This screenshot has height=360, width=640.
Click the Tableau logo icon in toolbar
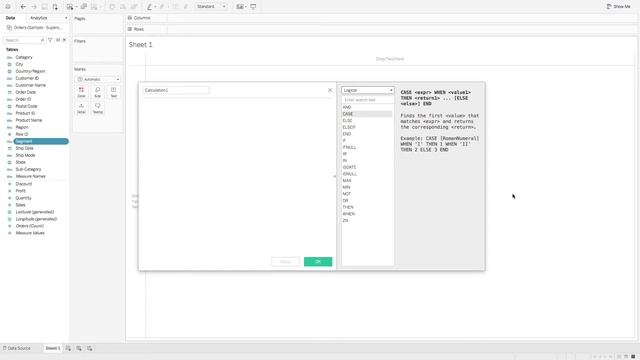tap(8, 7)
